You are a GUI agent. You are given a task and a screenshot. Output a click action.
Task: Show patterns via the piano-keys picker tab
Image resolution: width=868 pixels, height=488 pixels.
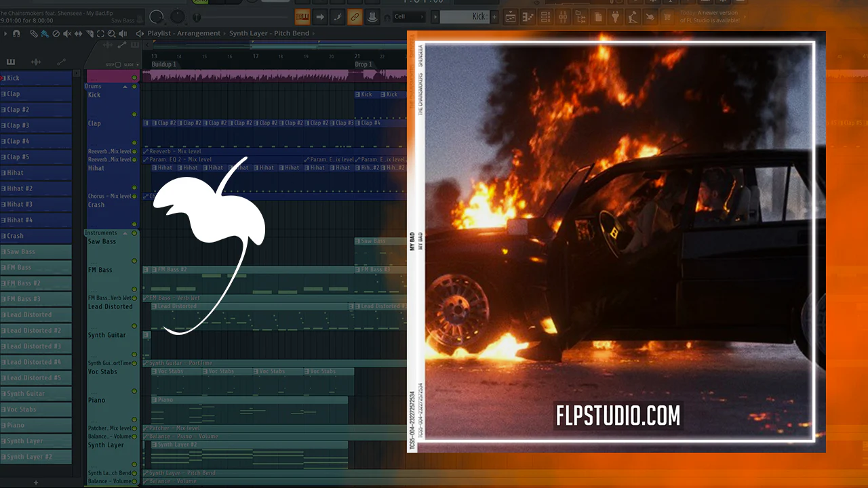click(x=11, y=62)
